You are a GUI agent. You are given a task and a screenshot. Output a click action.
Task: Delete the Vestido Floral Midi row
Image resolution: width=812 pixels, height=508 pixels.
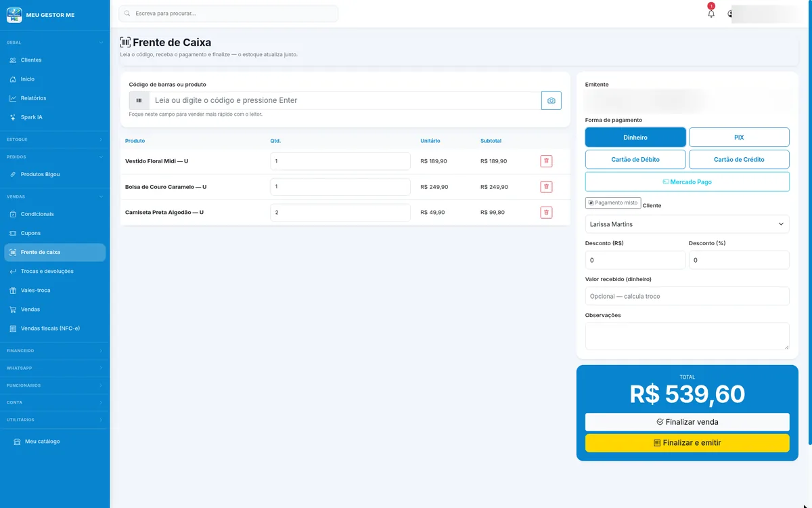(x=546, y=161)
